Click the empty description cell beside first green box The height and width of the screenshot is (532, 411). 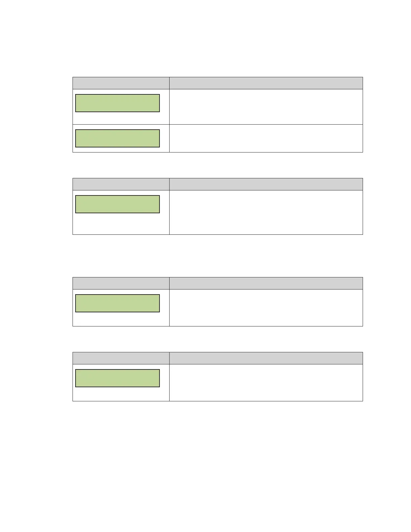point(266,107)
